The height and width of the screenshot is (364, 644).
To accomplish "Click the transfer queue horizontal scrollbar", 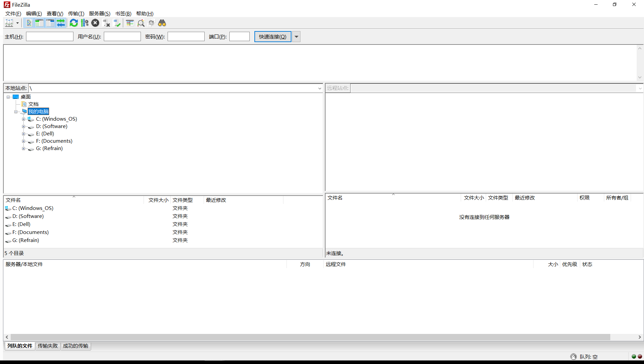I will 310,337.
